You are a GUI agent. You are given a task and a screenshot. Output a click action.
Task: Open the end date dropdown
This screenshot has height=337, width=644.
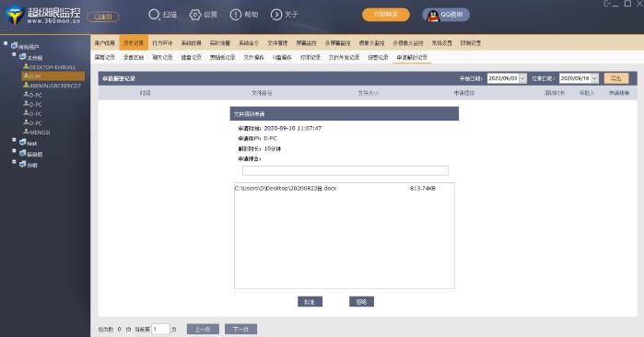point(594,78)
